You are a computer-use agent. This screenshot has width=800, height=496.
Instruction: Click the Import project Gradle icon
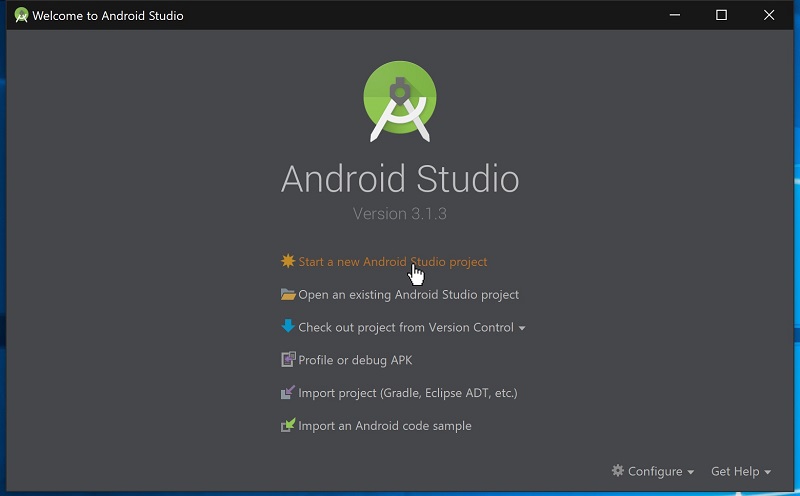288,392
